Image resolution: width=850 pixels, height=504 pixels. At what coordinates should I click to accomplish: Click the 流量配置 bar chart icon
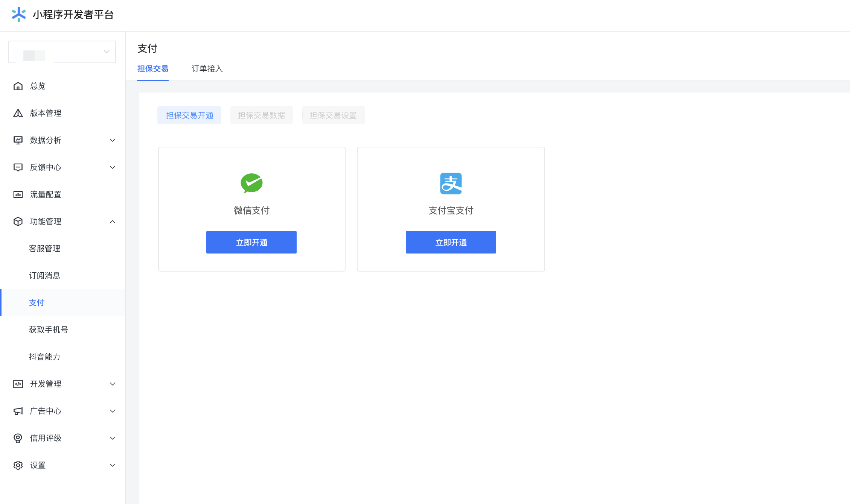coord(18,194)
